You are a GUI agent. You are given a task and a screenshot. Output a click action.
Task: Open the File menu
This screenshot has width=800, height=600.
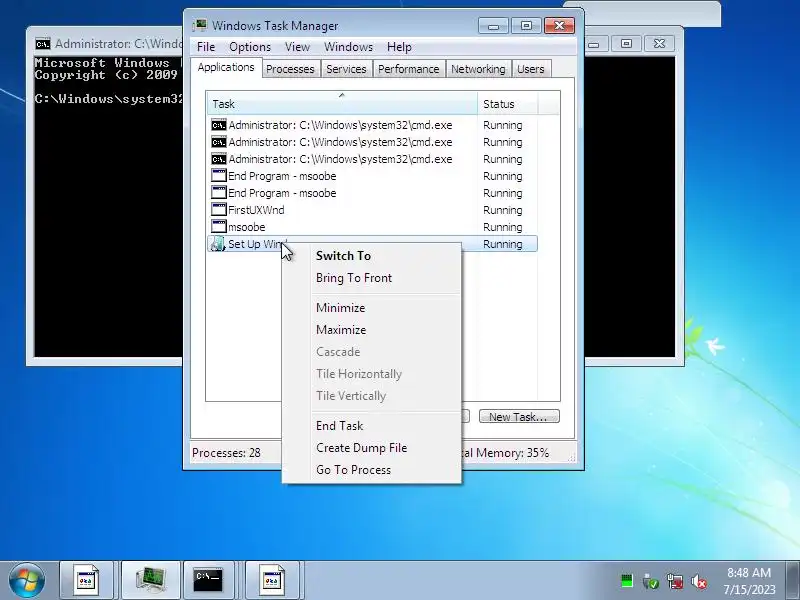(206, 47)
